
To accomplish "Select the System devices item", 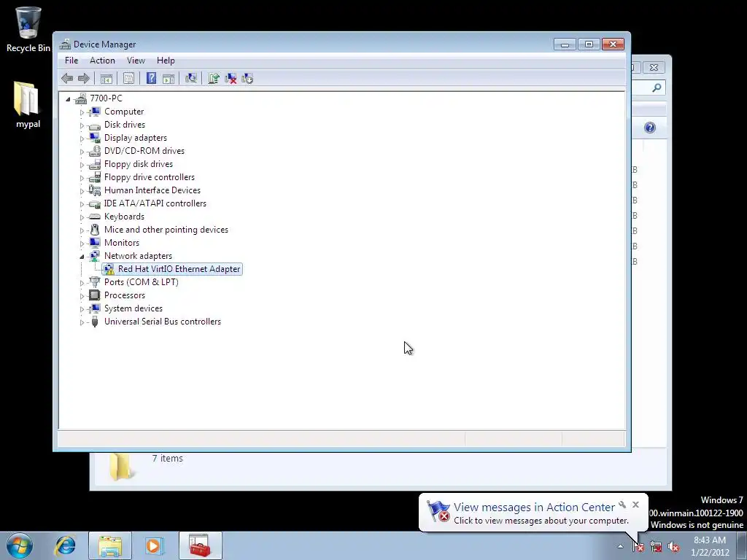I will point(133,308).
